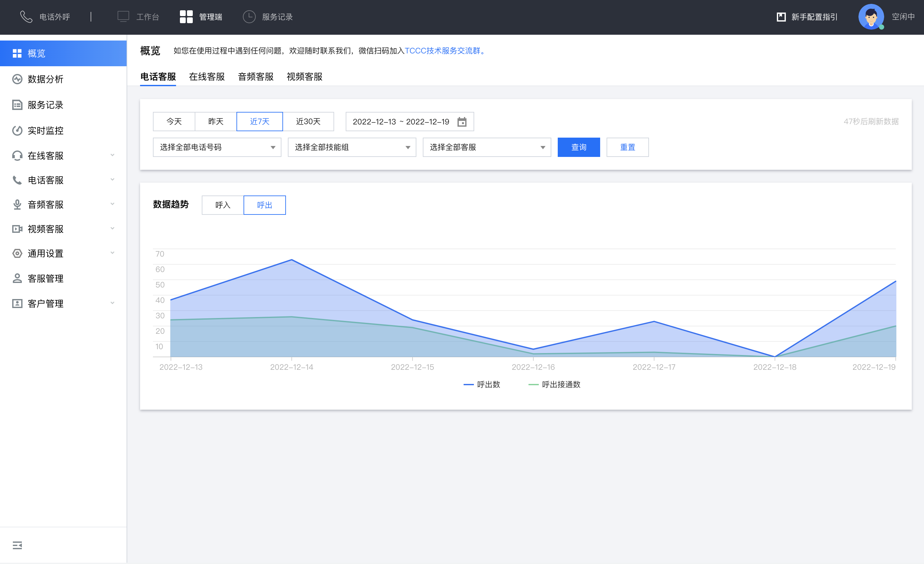This screenshot has width=924, height=564.
Task: Open Real-time Monitoring (实时监控) sidebar icon
Action: pos(17,131)
